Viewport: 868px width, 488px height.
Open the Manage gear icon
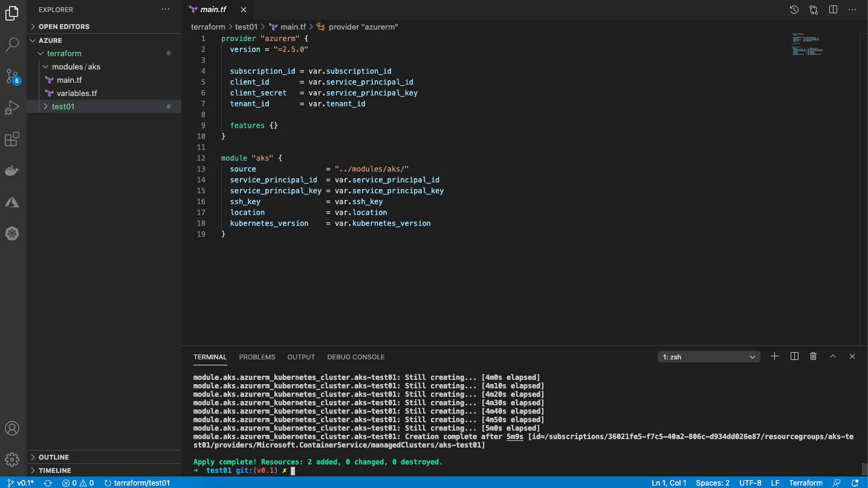[x=12, y=460]
